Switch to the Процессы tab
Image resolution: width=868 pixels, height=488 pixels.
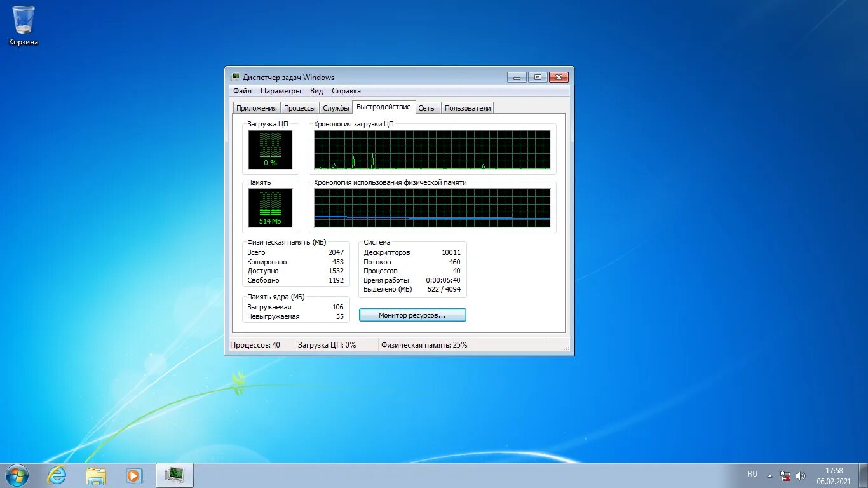300,108
